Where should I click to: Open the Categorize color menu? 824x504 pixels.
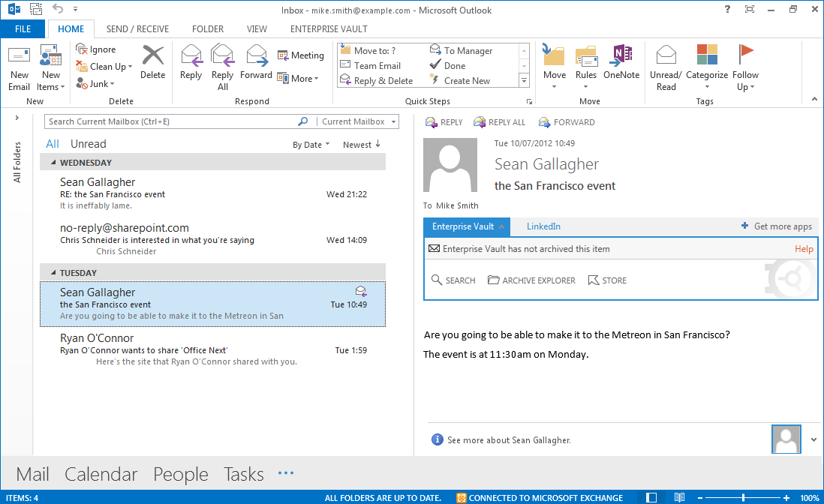(707, 67)
